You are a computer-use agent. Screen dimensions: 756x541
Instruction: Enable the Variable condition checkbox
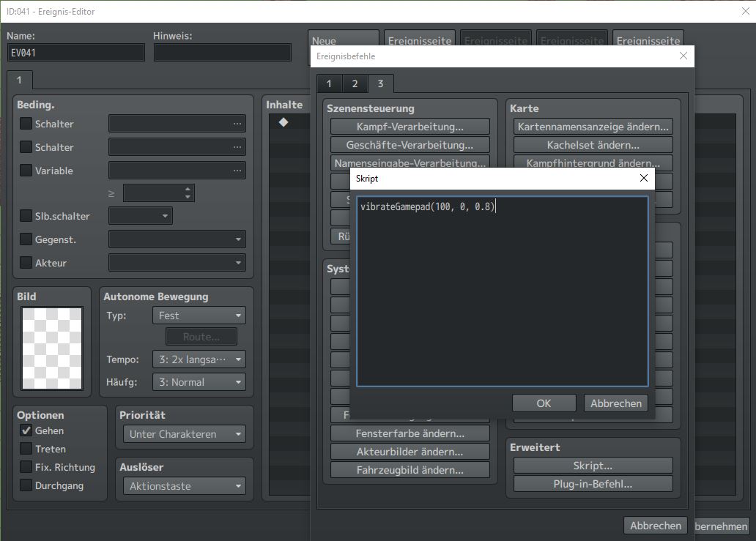[x=26, y=171]
